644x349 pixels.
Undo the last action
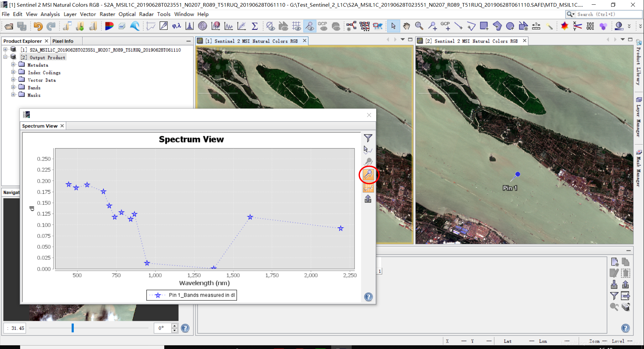pyautogui.click(x=38, y=26)
